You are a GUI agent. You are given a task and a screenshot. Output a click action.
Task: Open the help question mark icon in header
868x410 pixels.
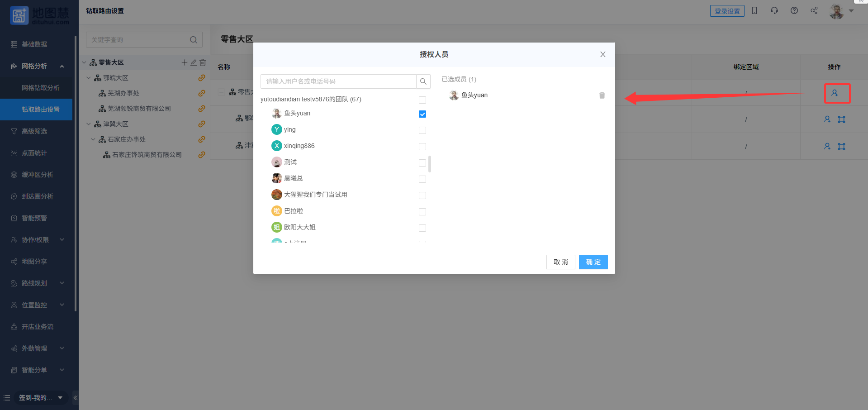coord(794,11)
